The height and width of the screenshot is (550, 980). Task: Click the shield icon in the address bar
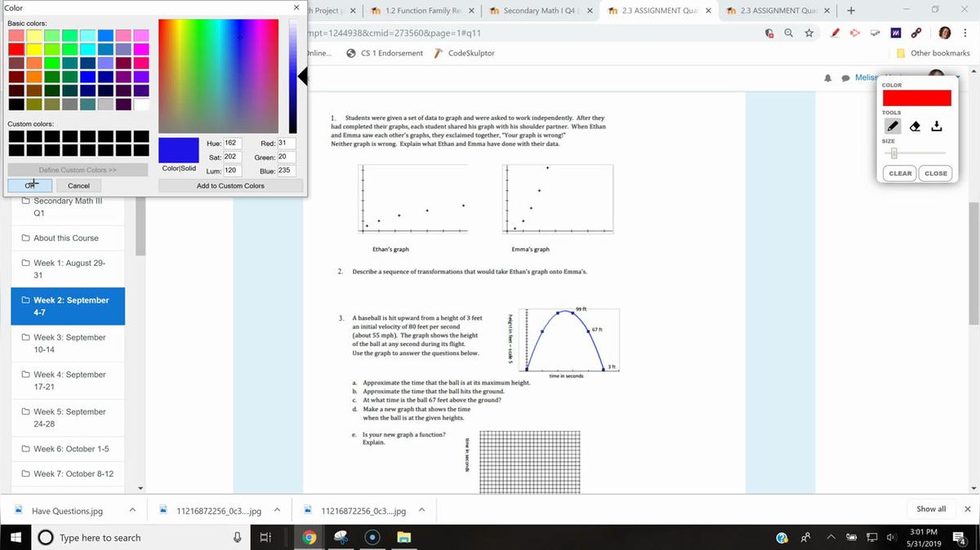click(x=769, y=33)
